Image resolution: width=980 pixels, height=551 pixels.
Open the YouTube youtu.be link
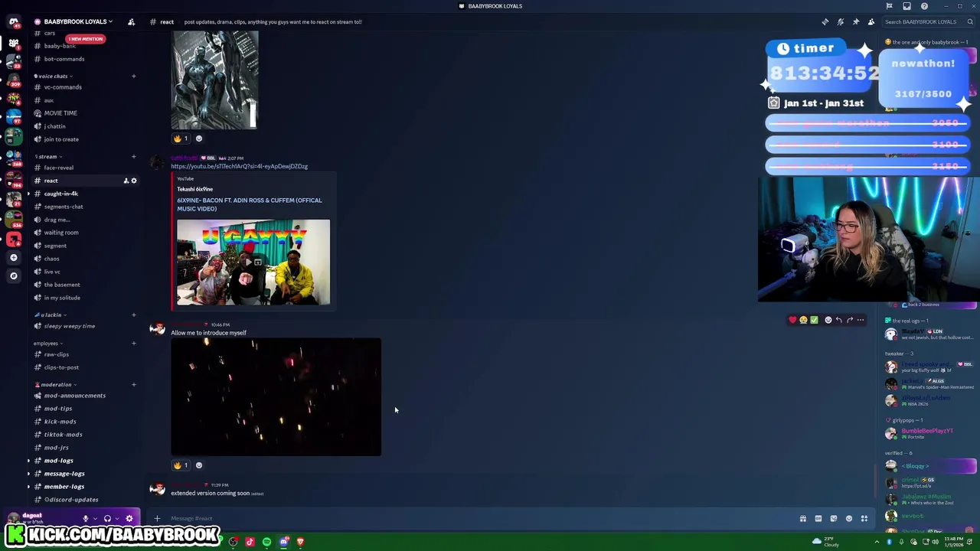[239, 166]
